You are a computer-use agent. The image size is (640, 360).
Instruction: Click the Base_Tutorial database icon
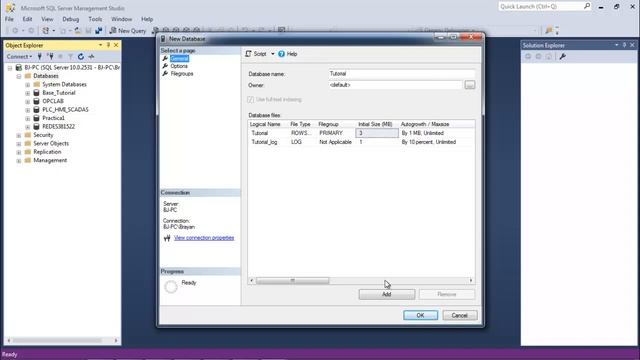coord(36,93)
